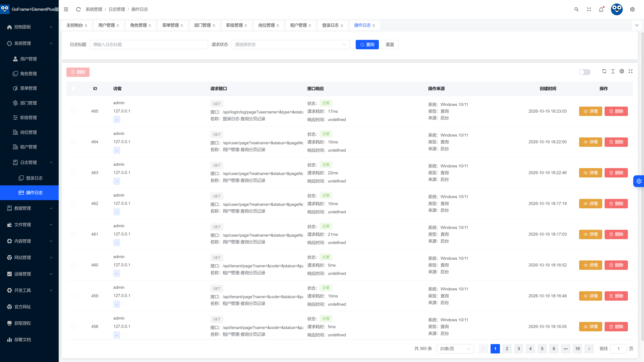Check the select-all checkbox in the table header

point(73,88)
